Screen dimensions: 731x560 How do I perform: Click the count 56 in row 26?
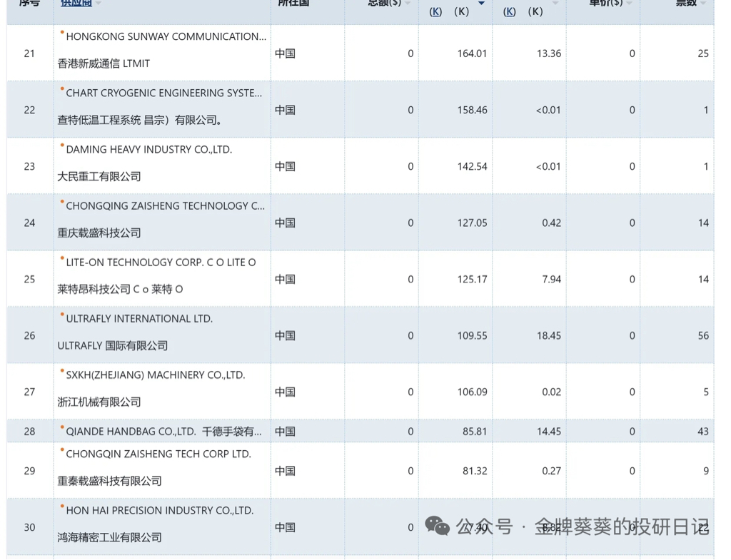pyautogui.click(x=703, y=335)
